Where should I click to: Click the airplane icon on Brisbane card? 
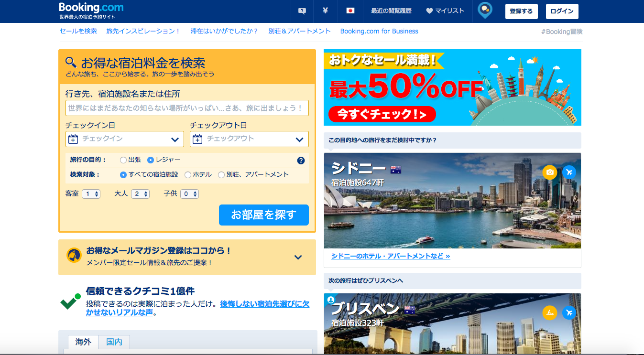[x=569, y=313]
